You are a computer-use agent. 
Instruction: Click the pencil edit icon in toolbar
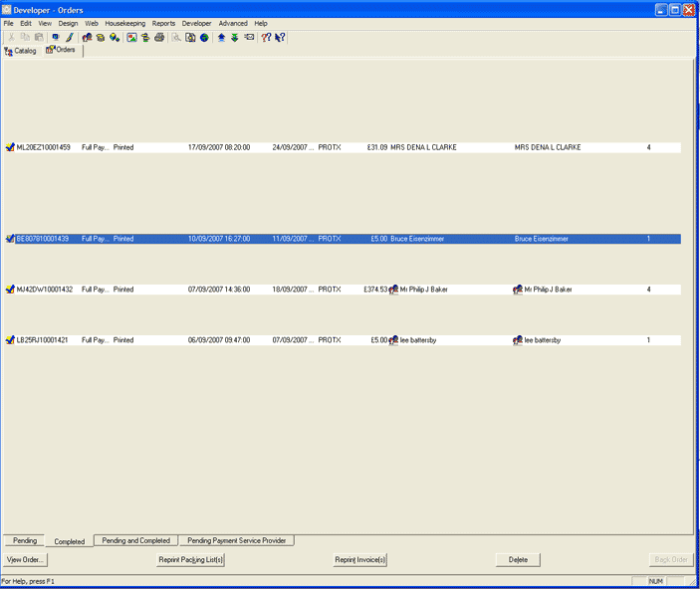pyautogui.click(x=70, y=37)
